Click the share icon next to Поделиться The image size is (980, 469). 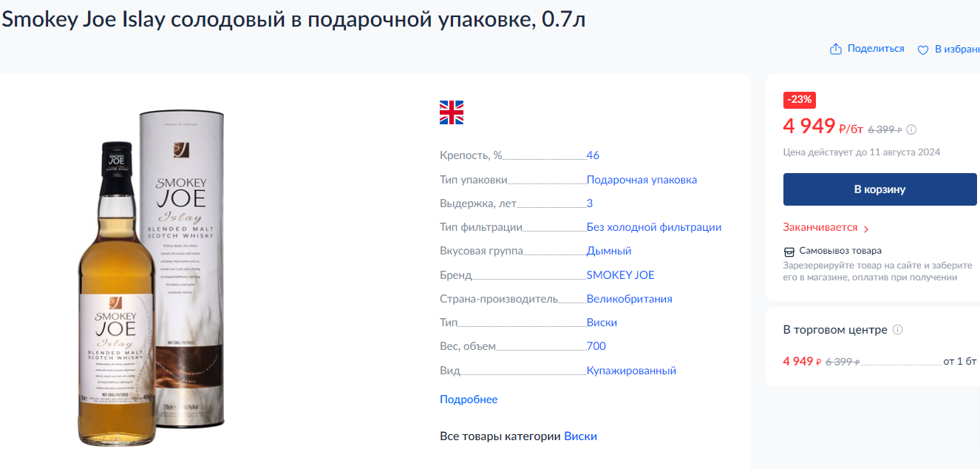click(836, 49)
